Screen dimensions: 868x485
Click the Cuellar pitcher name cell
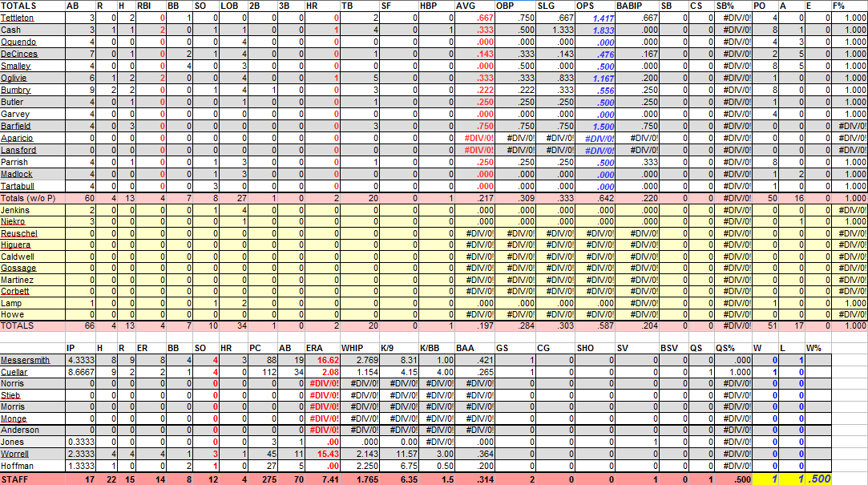click(33, 372)
